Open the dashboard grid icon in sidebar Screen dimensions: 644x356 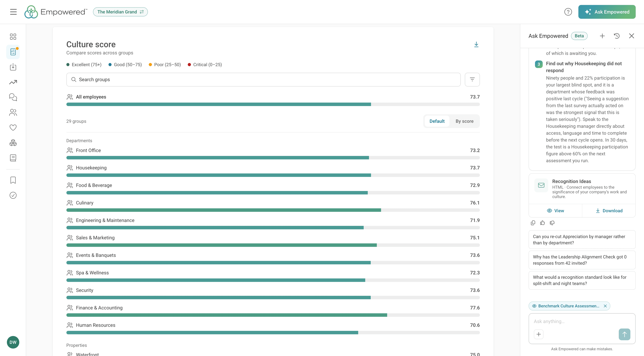pos(13,37)
